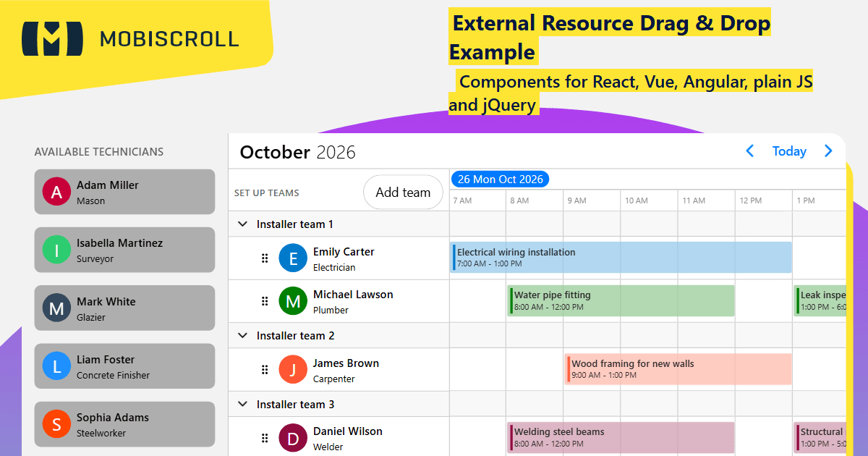Screen dimensions: 868x456
Task: Click the Mobiscroll logo
Action: (x=130, y=38)
